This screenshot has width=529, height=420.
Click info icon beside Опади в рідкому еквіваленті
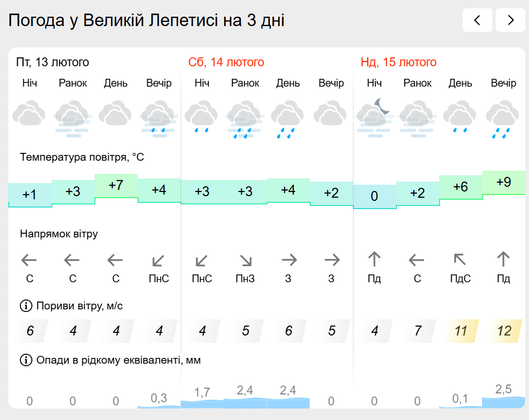[x=25, y=359]
